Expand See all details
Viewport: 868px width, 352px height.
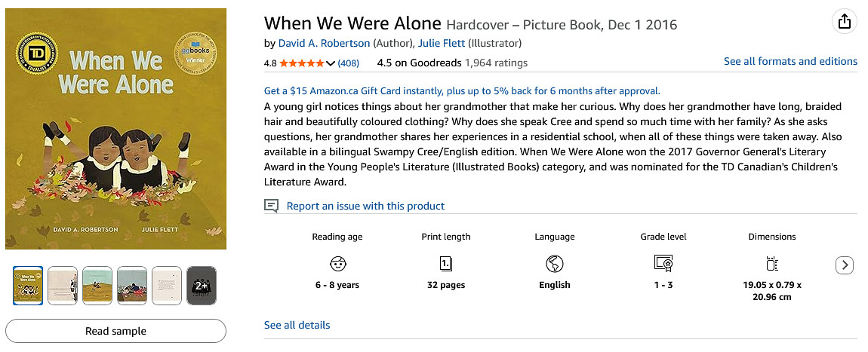[297, 325]
